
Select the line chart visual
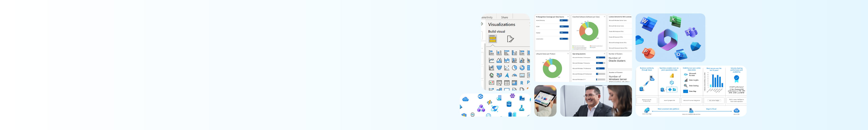[491, 61]
